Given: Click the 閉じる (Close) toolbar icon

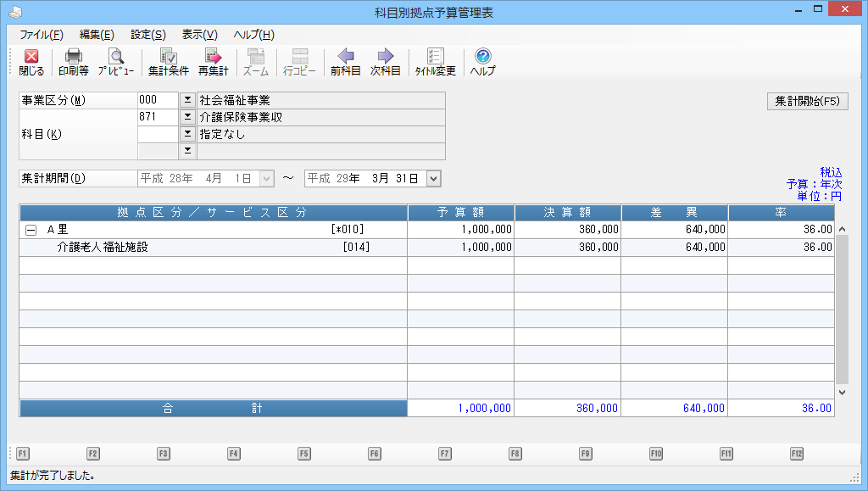Looking at the screenshot, I should [x=31, y=62].
